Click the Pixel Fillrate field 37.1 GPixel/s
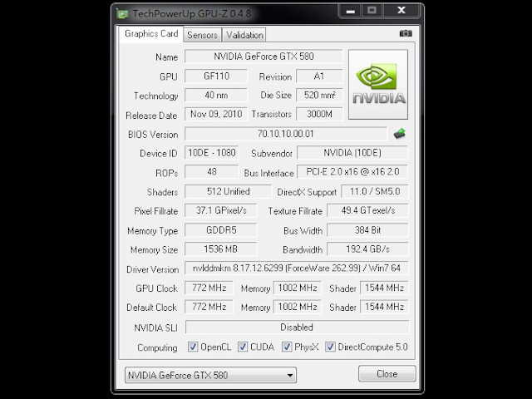Viewport: 532px width, 399px height. coord(221,210)
